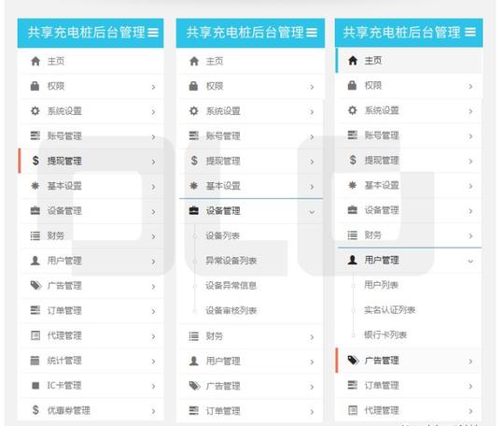Screen dimensions: 504x426
Task: Click the tag icon beside highlighted 广告管理 in the right panel
Action: click(x=353, y=361)
